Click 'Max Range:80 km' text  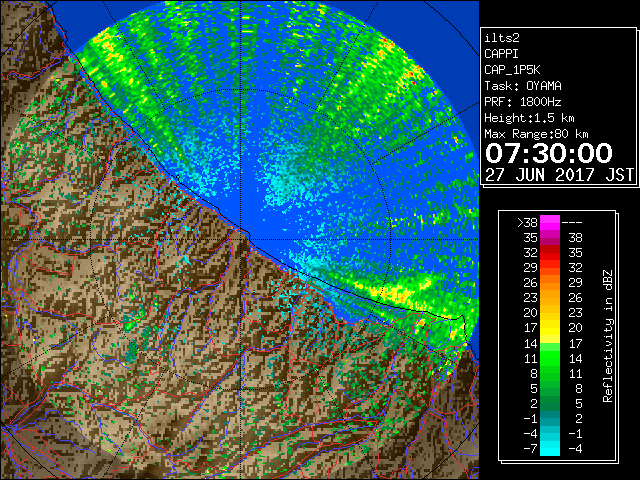536,134
